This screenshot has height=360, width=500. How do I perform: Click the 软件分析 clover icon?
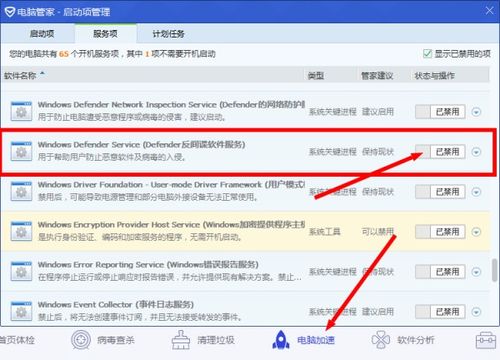(381, 340)
